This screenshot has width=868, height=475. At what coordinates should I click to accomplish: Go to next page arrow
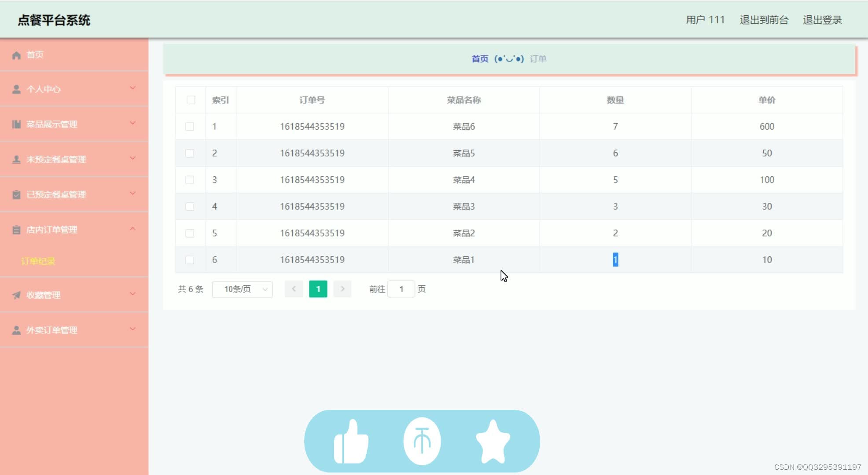342,289
